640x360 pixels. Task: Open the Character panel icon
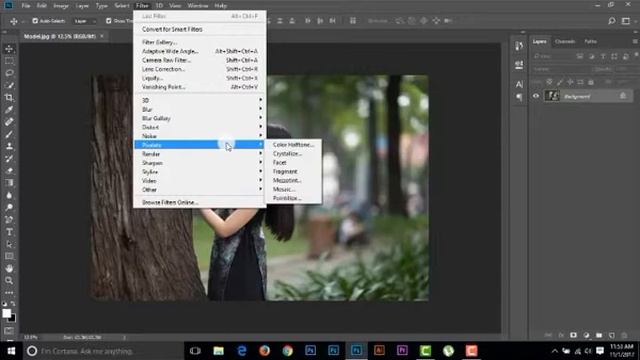pyautogui.click(x=519, y=84)
